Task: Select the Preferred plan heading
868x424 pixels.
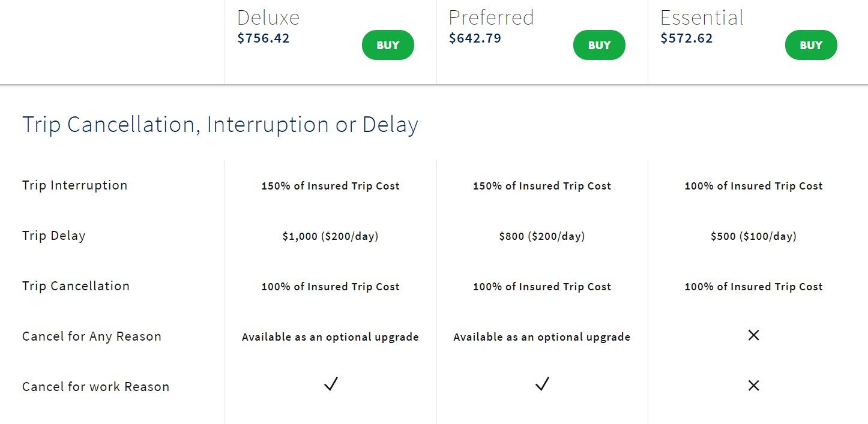Action: click(491, 17)
